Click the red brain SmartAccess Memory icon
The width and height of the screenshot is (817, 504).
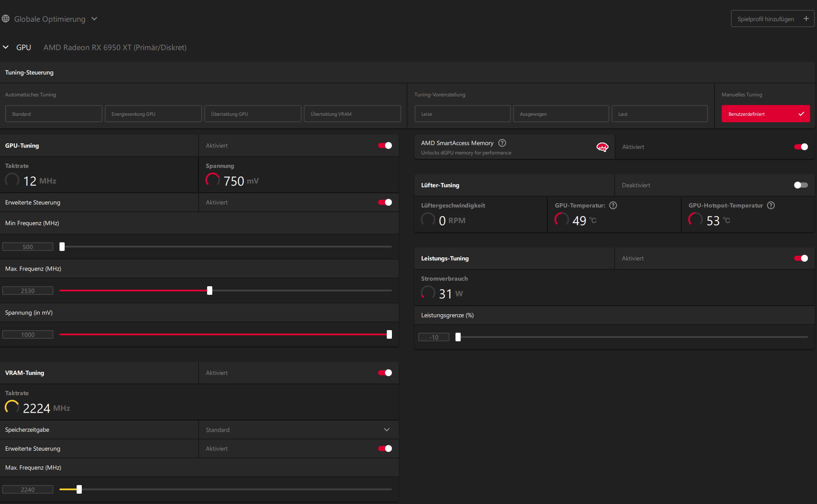(603, 147)
